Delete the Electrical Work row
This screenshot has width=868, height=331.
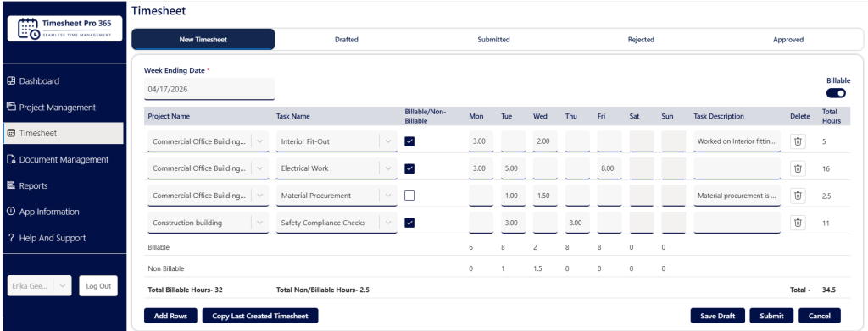798,168
